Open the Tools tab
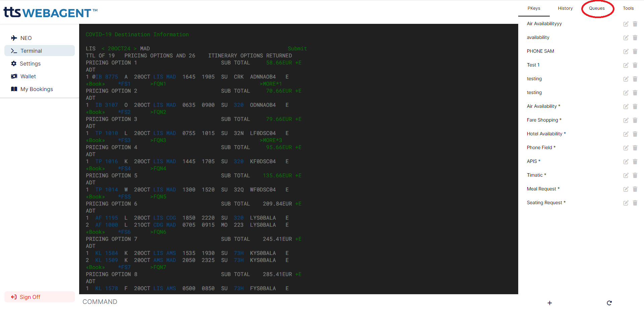Image resolution: width=644 pixels, height=309 pixels. pos(628,8)
